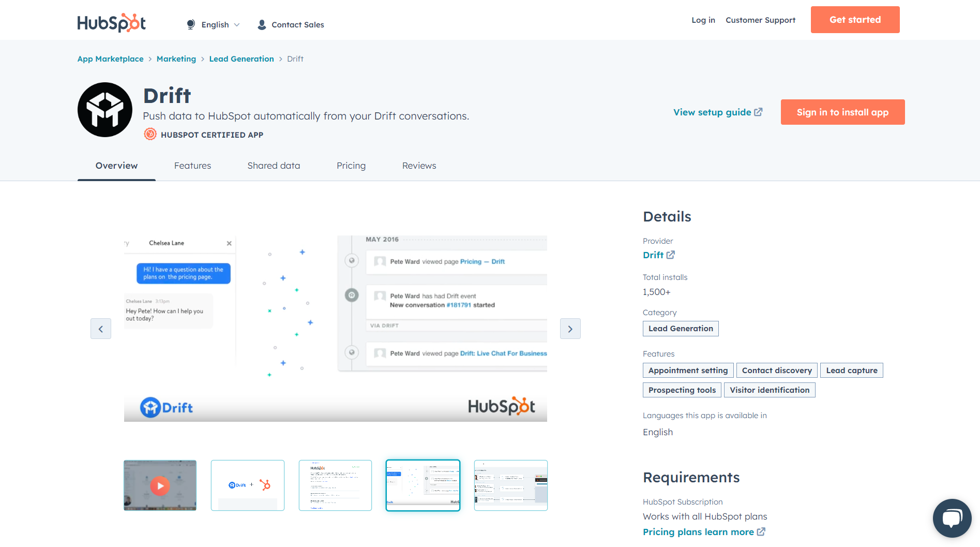This screenshot has width=980, height=547.
Task: Click the Lead Generation category tag
Action: point(681,329)
